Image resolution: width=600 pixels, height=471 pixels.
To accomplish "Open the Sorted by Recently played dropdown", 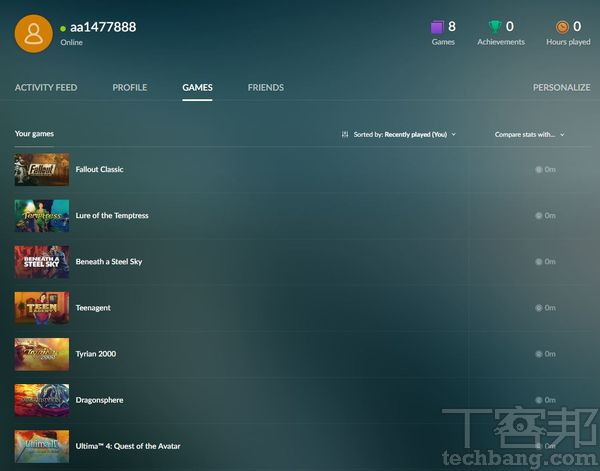I will tap(399, 134).
